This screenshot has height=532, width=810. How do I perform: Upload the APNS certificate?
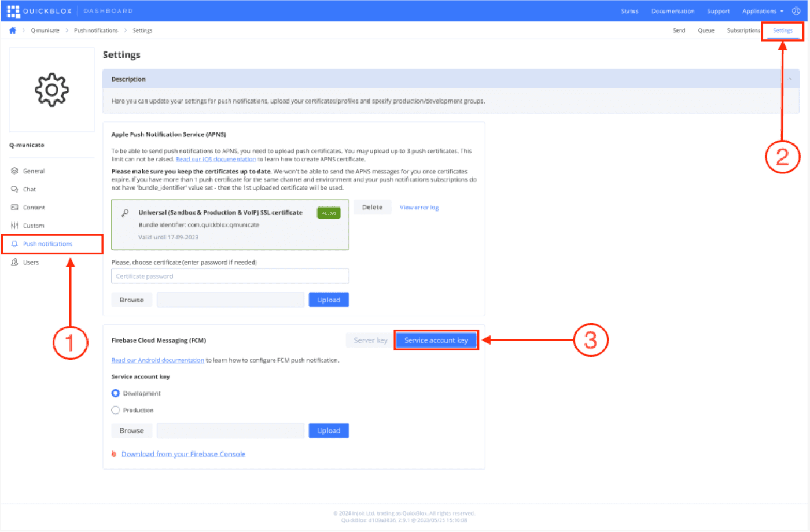tap(329, 300)
